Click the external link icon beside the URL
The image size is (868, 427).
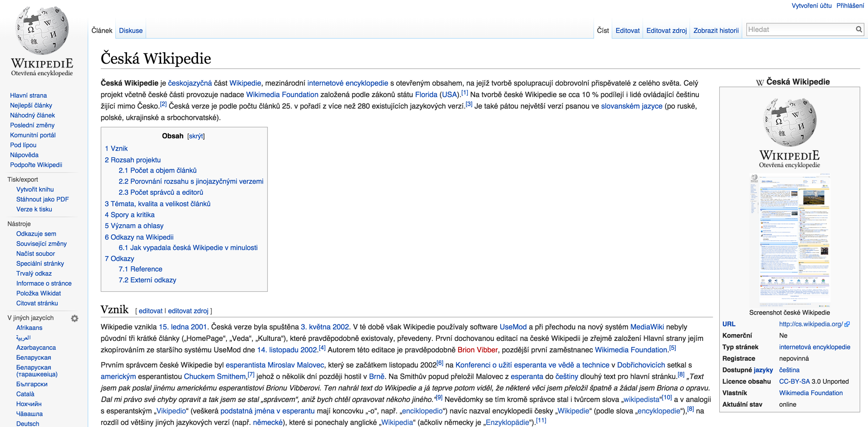coord(847,324)
